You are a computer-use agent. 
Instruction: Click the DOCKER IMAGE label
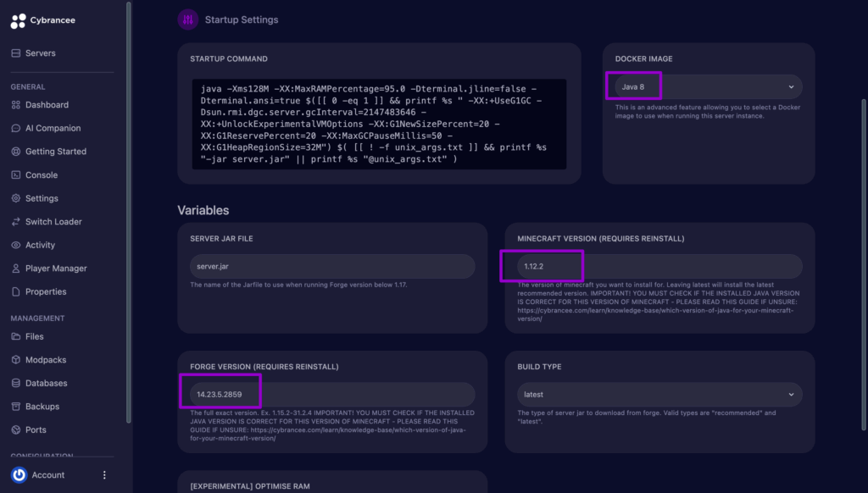[x=644, y=58]
